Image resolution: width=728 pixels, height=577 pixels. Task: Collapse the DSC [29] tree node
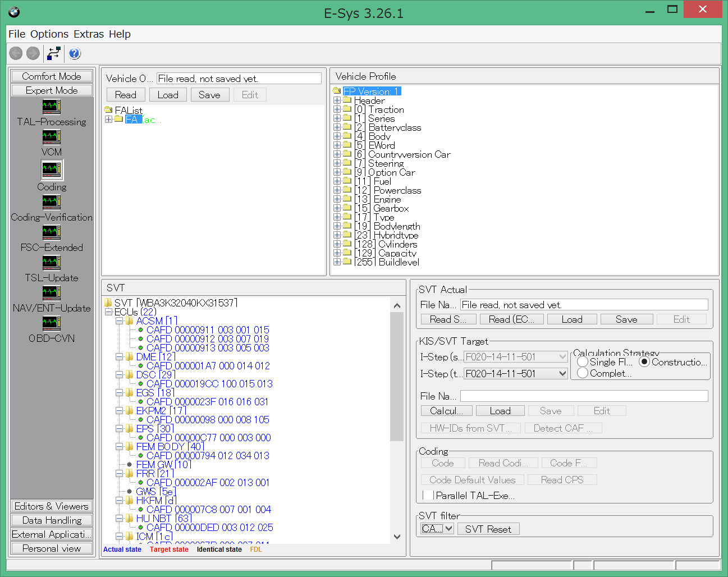(x=120, y=374)
